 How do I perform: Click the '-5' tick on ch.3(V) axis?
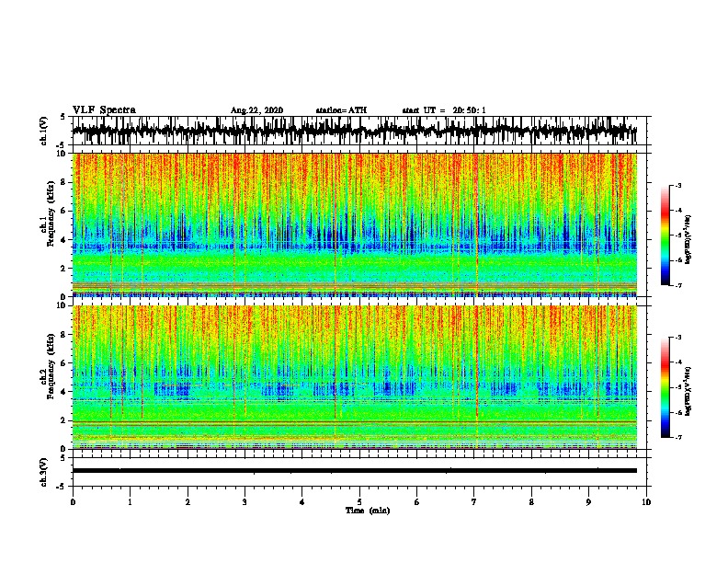(62, 487)
